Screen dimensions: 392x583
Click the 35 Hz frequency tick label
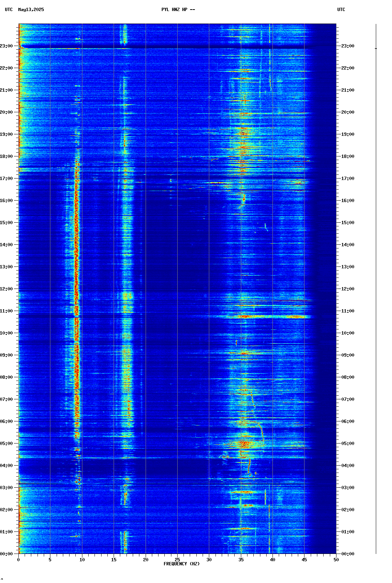click(241, 560)
